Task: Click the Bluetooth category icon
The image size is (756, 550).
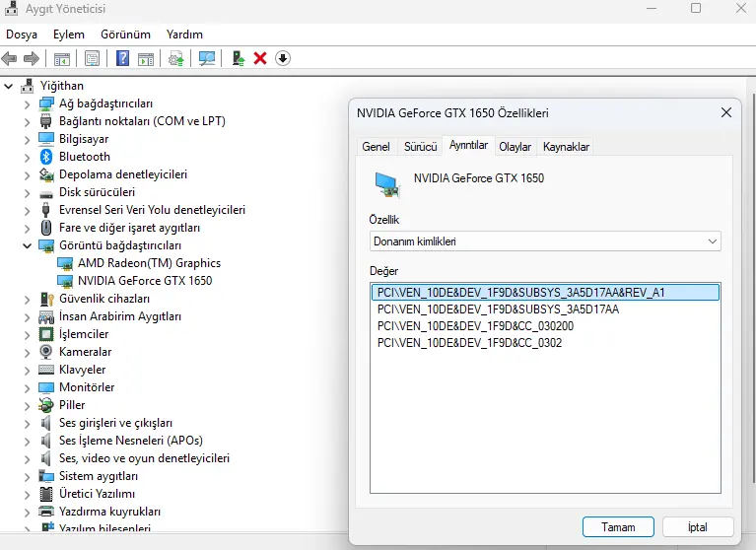Action: click(x=46, y=157)
